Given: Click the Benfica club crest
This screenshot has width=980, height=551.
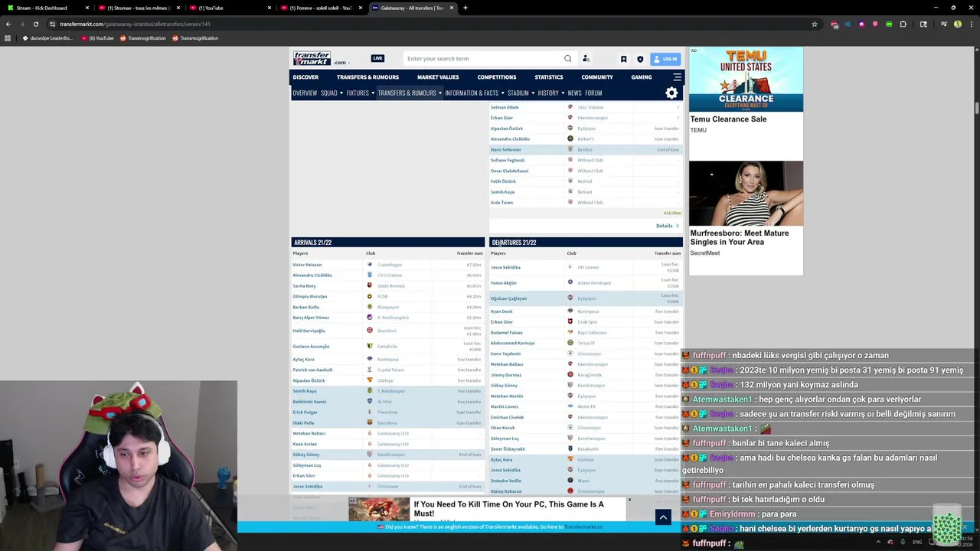Looking at the screenshot, I should click(x=570, y=149).
